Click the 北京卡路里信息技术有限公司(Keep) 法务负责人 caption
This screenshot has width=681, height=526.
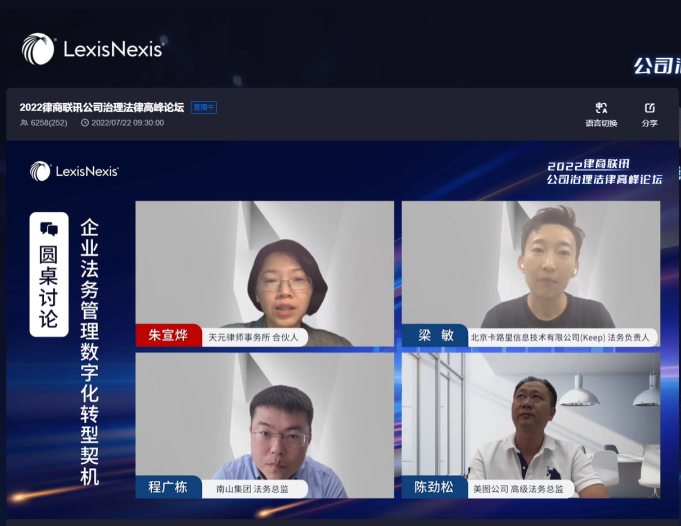[x=560, y=337]
